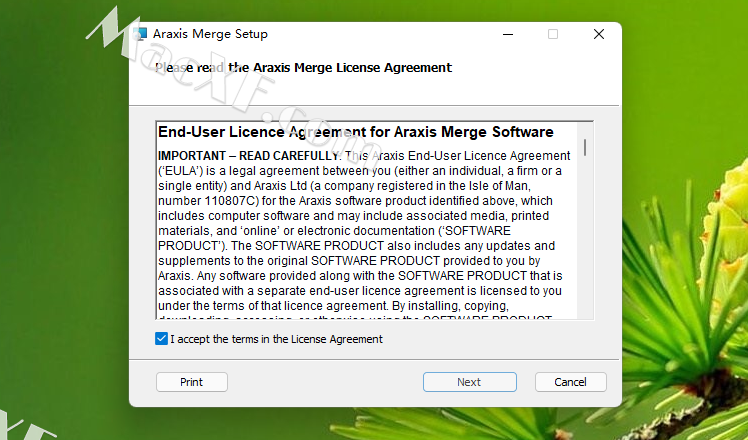Click the maximize box in the title bar
The width and height of the screenshot is (748, 440).
553,34
